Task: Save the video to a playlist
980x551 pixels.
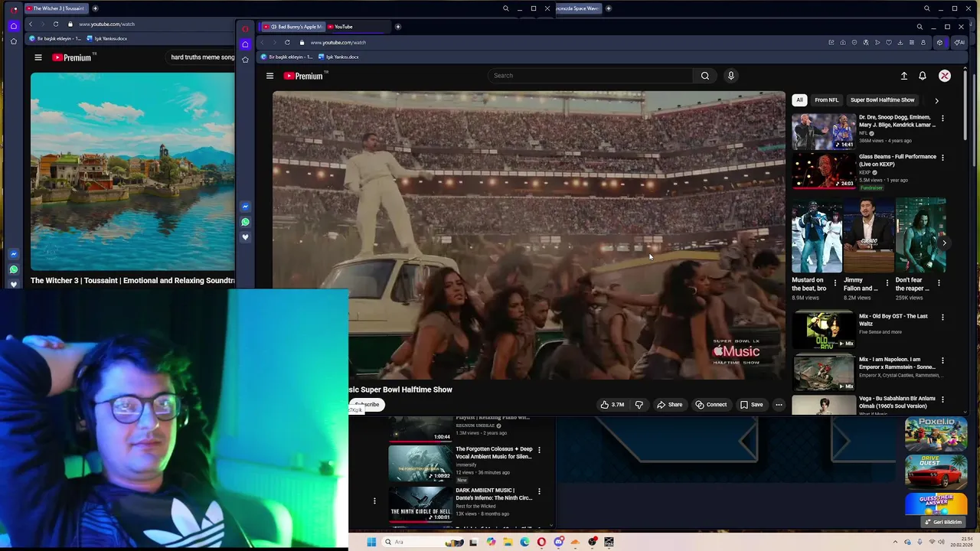Action: [x=751, y=405]
